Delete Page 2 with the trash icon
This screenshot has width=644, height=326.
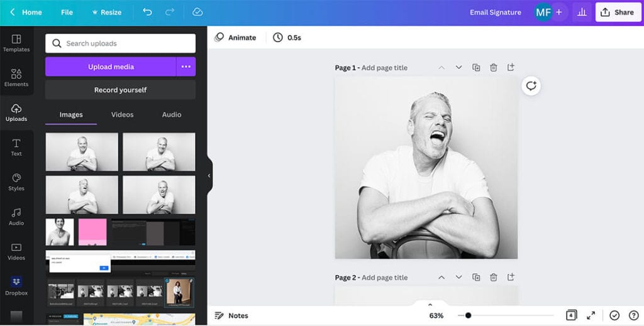(493, 277)
